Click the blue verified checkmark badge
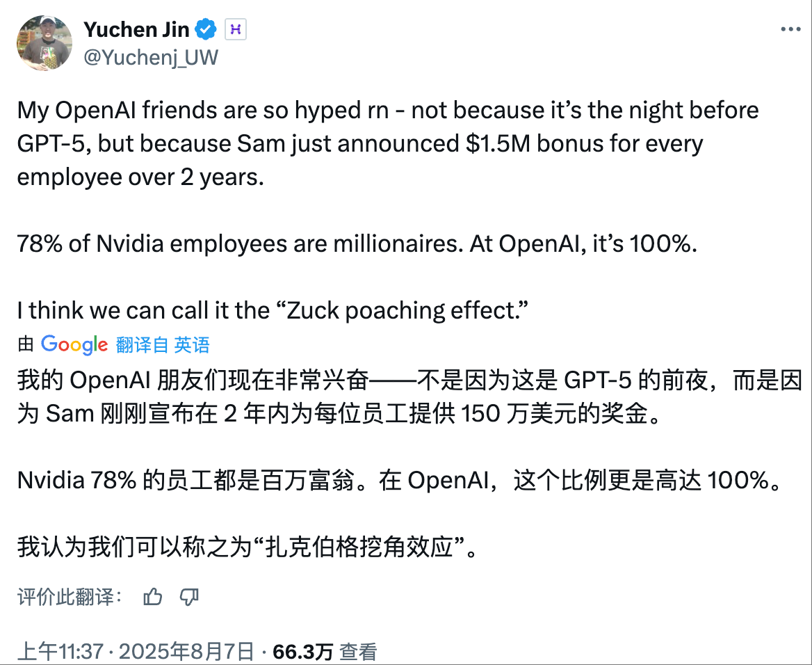Viewport: 812px width, 665px height. (204, 29)
